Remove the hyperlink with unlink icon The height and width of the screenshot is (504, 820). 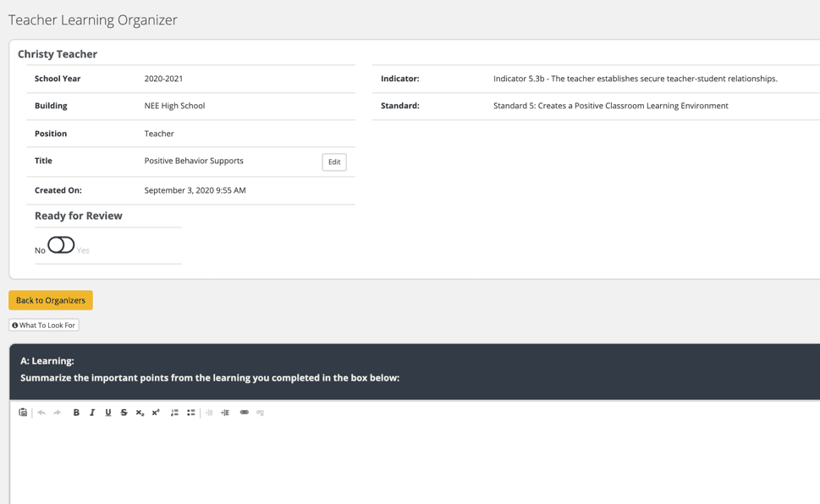[x=260, y=413]
